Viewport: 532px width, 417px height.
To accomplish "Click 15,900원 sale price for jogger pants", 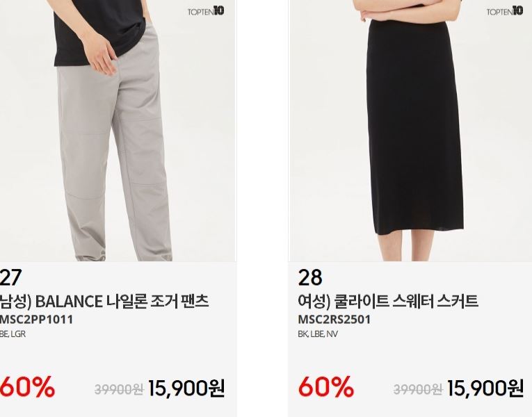I will click(186, 389).
